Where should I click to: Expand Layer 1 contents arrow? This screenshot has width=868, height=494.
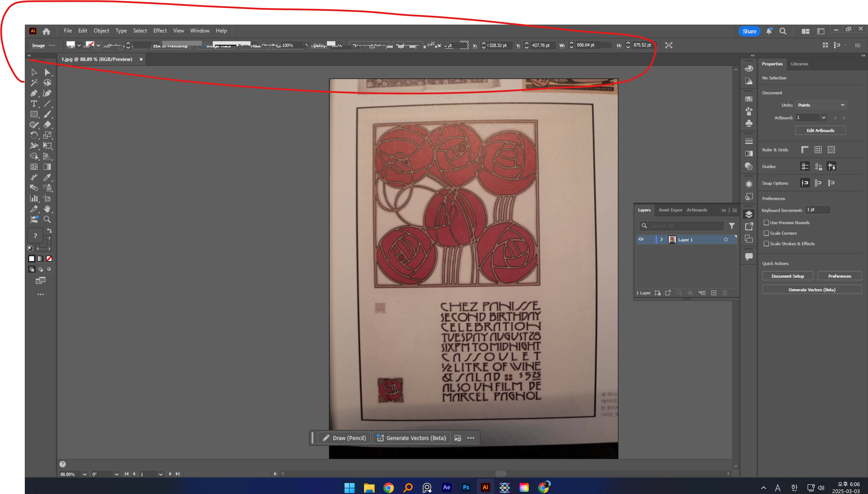tap(662, 240)
